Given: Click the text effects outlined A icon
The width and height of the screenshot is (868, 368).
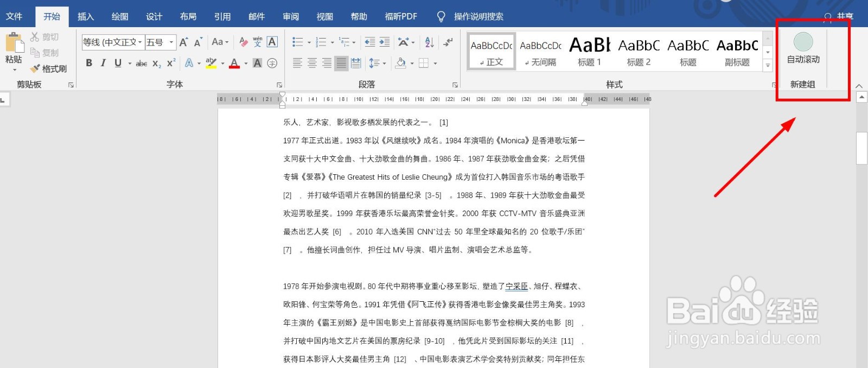Looking at the screenshot, I should coord(189,64).
